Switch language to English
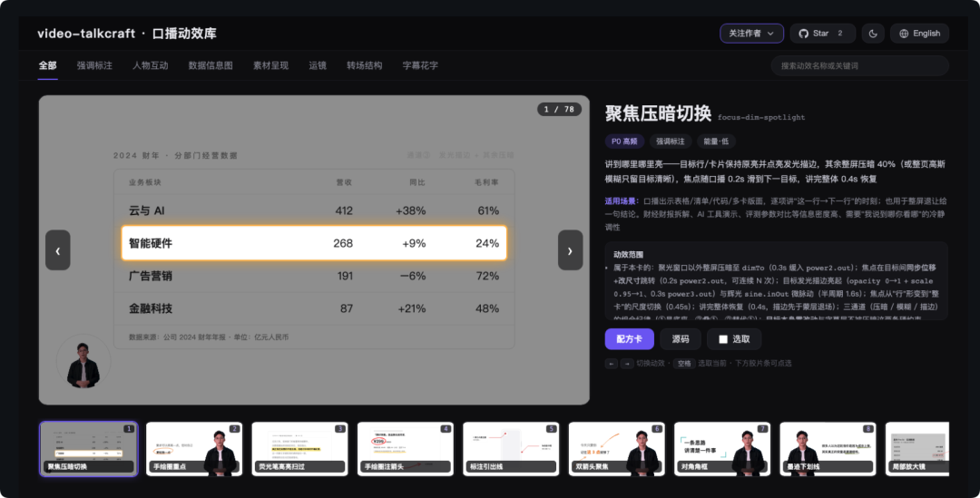 pos(919,34)
